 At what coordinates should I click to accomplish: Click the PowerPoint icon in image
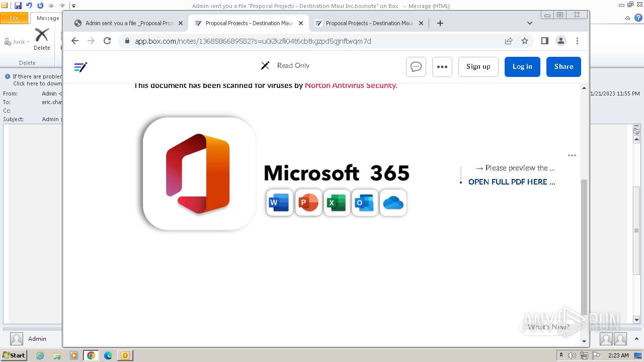(x=308, y=203)
